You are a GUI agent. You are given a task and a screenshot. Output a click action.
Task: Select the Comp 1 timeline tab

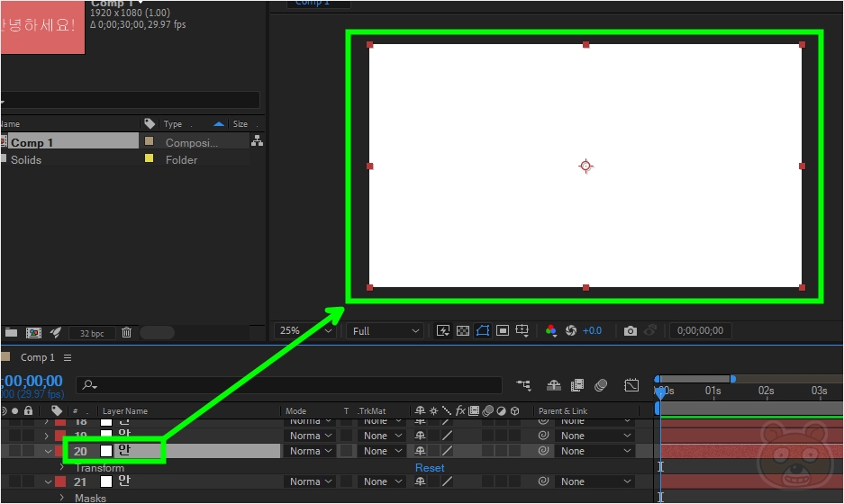coord(38,357)
